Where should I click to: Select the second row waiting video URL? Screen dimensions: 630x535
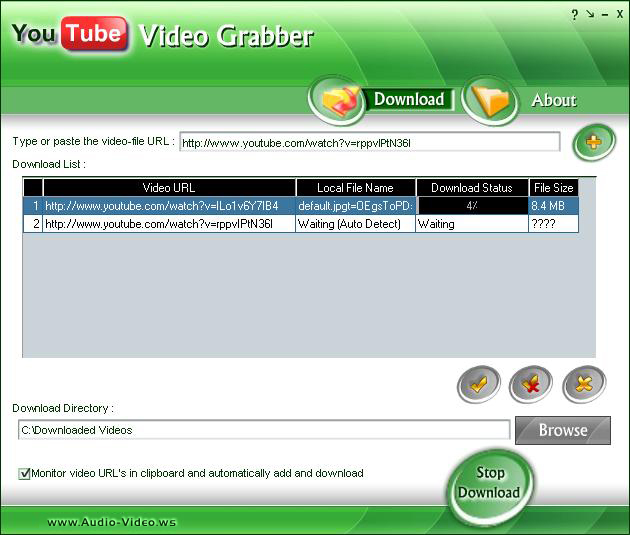coord(169,224)
